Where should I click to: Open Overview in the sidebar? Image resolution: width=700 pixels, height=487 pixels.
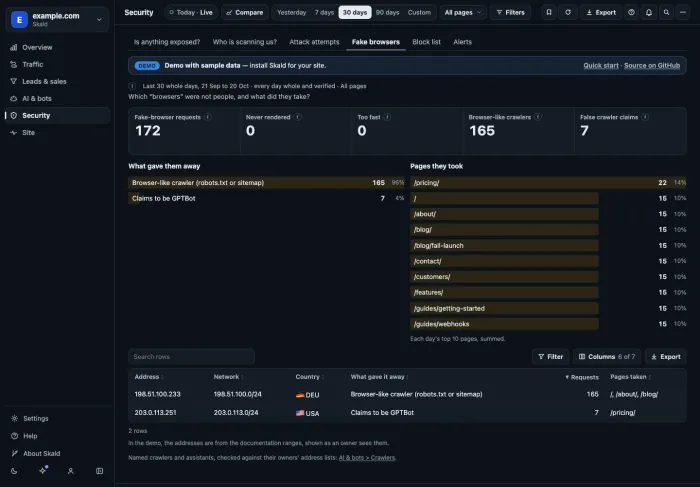[57, 47]
